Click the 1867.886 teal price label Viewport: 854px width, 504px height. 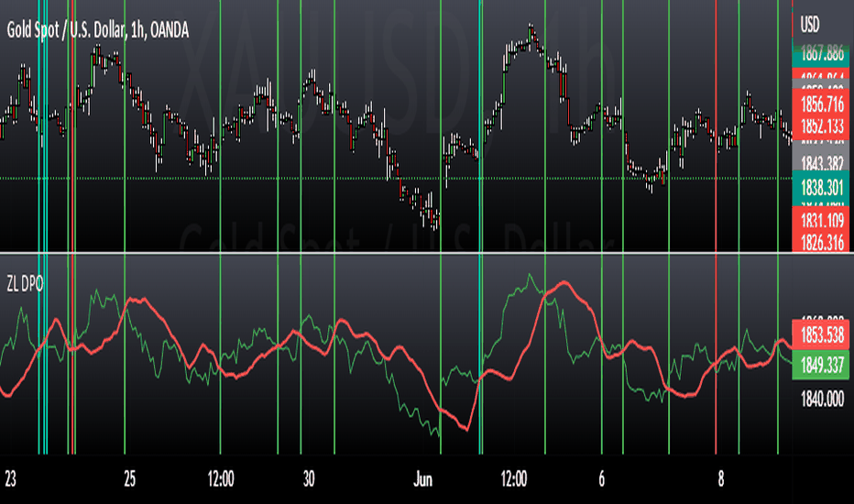click(821, 54)
